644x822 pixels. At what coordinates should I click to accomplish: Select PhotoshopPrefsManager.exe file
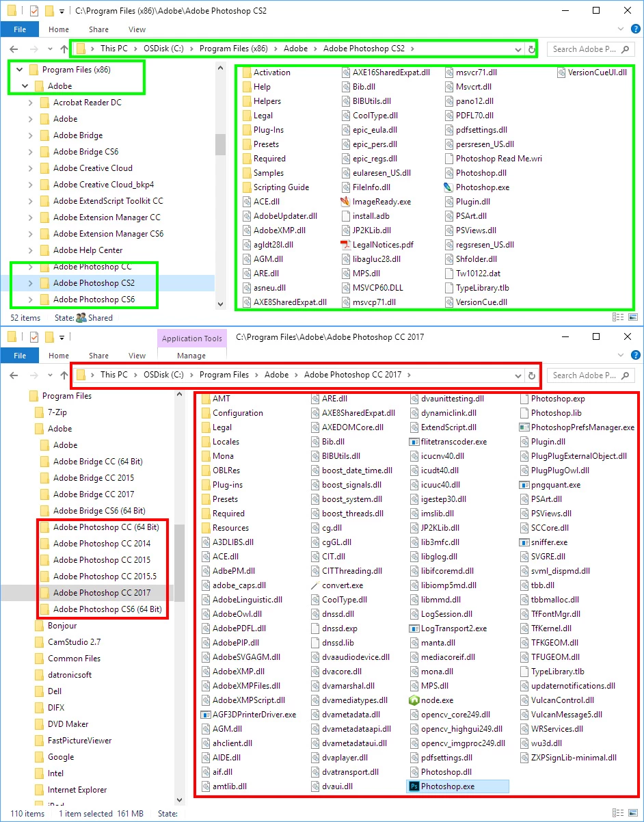pyautogui.click(x=576, y=427)
